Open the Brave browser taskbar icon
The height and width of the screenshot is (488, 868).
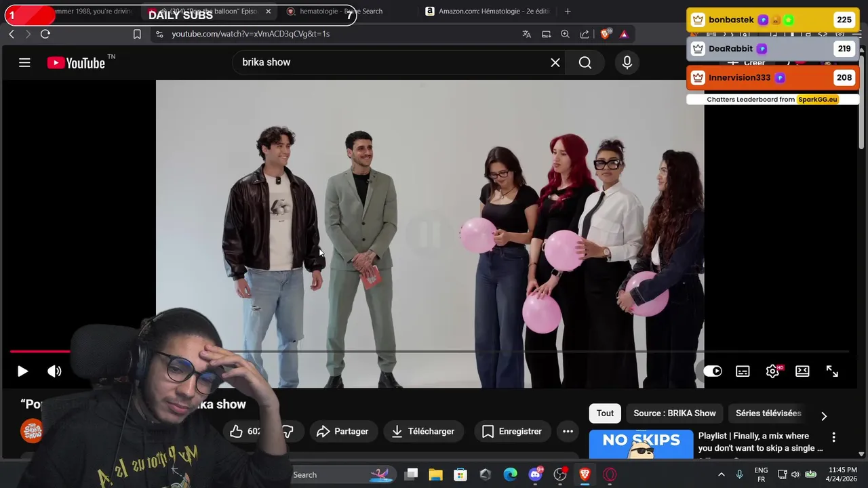pyautogui.click(x=585, y=474)
